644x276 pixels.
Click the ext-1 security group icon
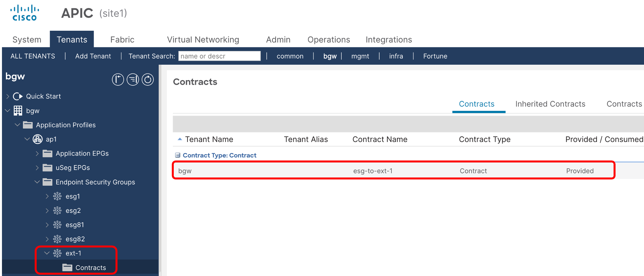click(x=57, y=253)
